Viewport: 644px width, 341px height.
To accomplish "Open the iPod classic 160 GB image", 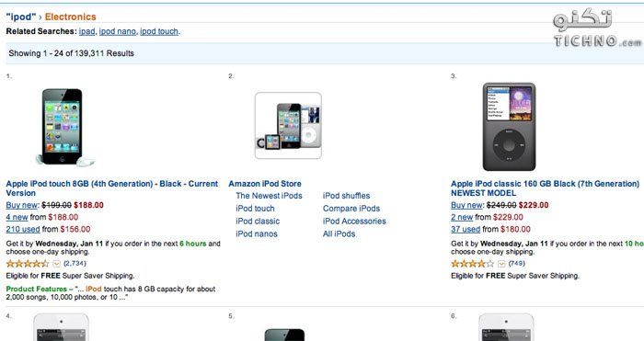I will click(x=509, y=127).
